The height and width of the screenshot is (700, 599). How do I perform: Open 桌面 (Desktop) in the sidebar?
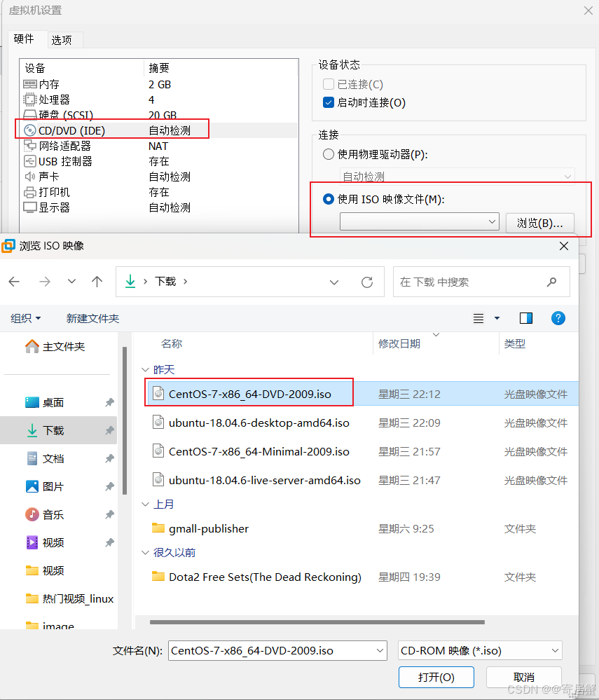(58, 403)
